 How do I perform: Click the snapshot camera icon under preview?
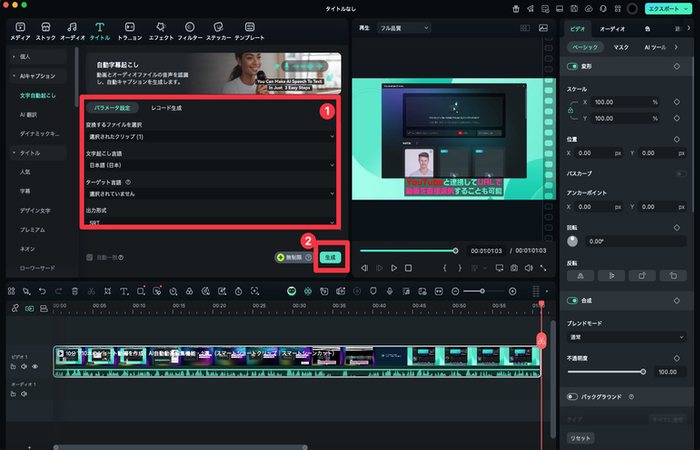pos(513,268)
